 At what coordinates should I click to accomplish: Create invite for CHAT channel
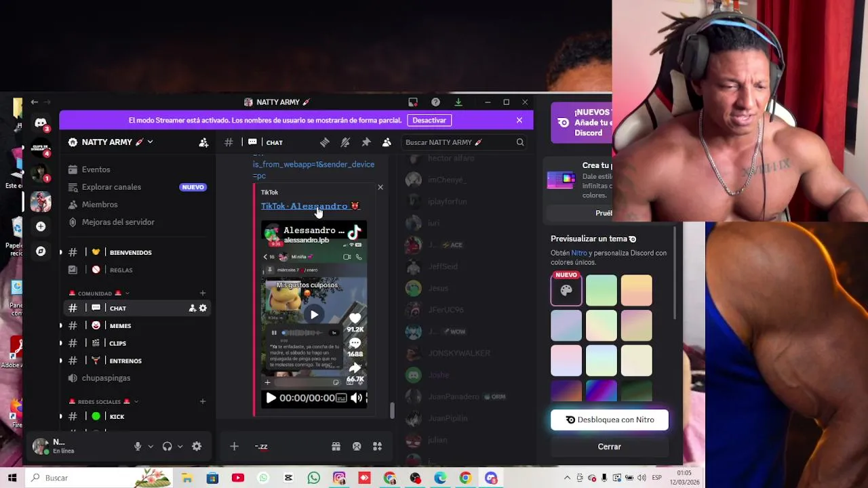(193, 308)
